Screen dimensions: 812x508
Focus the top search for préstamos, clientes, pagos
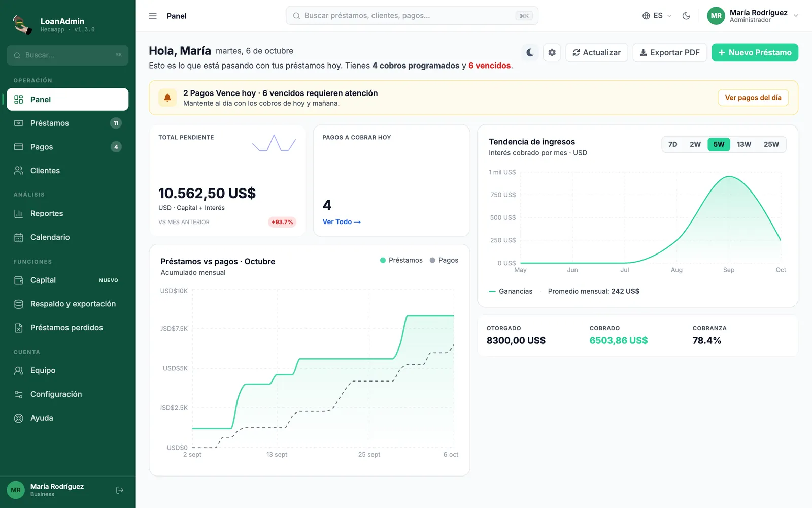(412, 16)
